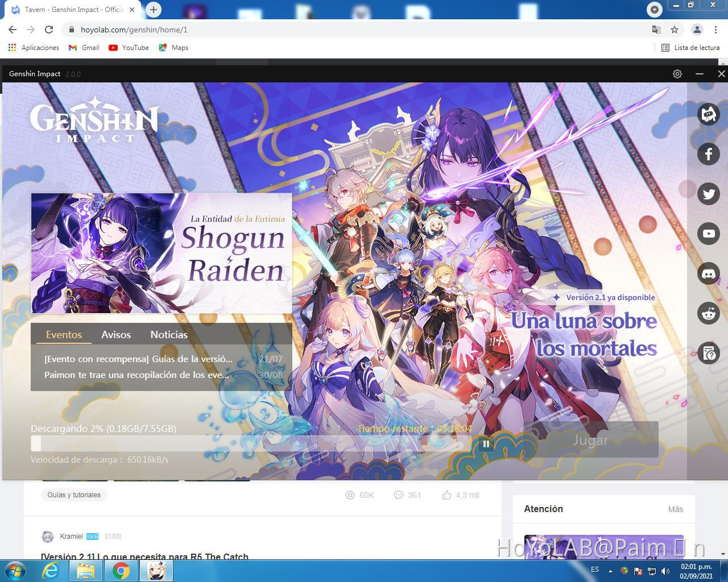This screenshot has height=582, width=728.
Task: Switch to the Avisos tab
Action: click(116, 335)
